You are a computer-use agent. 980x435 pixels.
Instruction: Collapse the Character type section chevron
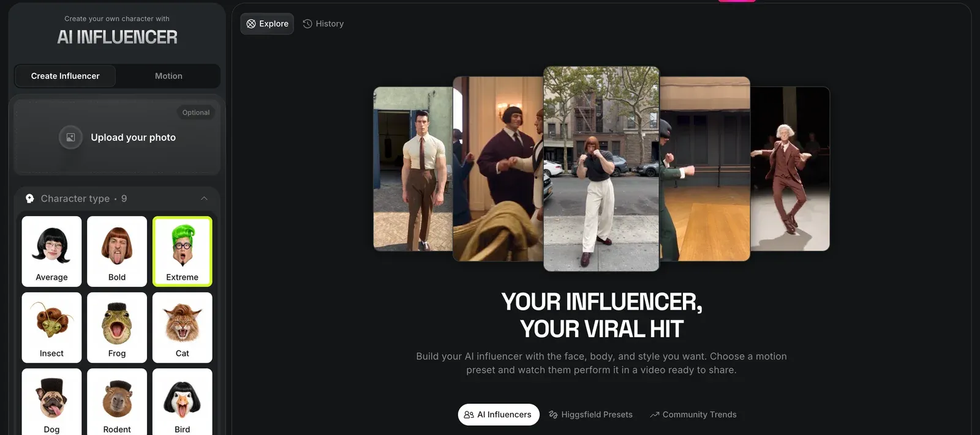coord(204,198)
